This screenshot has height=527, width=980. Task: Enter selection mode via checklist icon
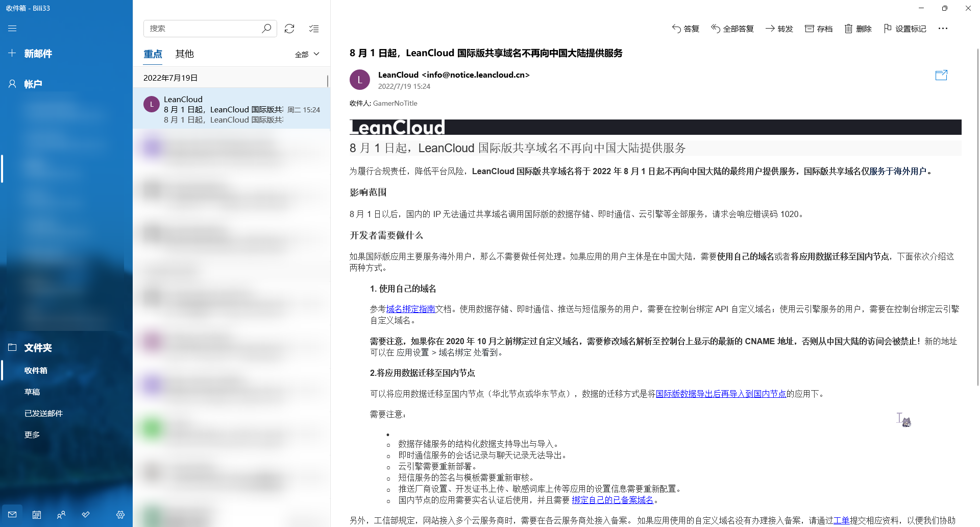314,29
